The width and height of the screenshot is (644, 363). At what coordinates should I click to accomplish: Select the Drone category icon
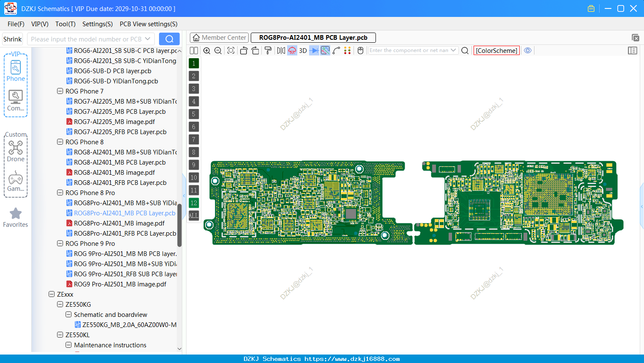(x=16, y=151)
